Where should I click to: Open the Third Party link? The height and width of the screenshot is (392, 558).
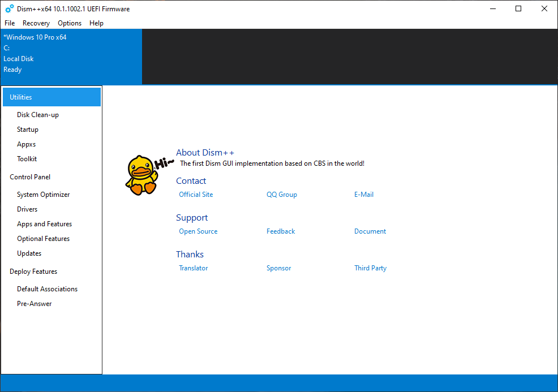click(371, 268)
